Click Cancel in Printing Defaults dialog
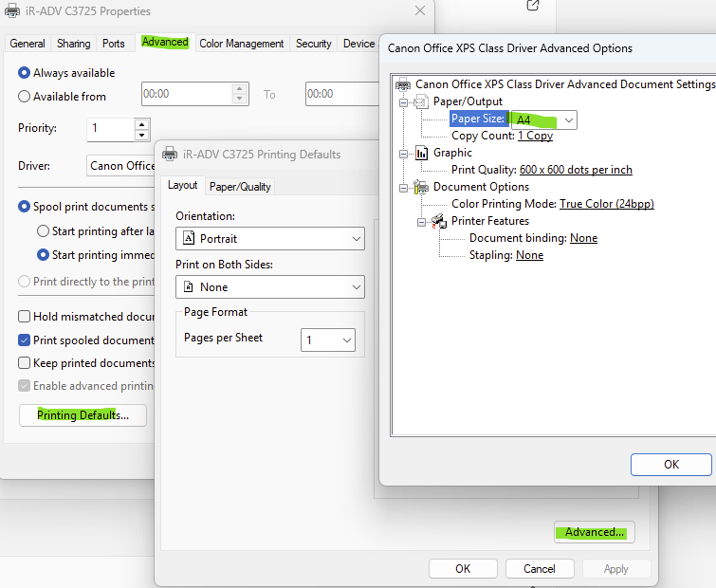716x588 pixels. point(540,568)
